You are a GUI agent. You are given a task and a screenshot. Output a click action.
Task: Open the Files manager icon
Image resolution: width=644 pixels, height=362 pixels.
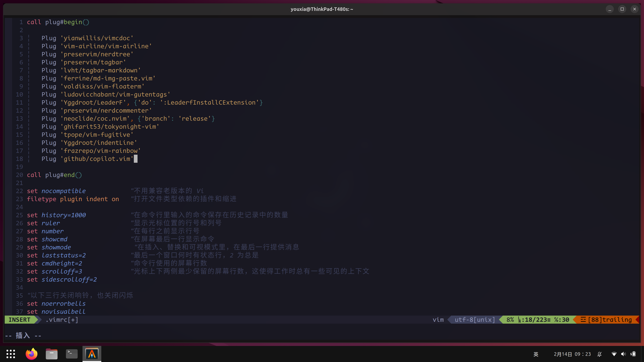click(51, 354)
